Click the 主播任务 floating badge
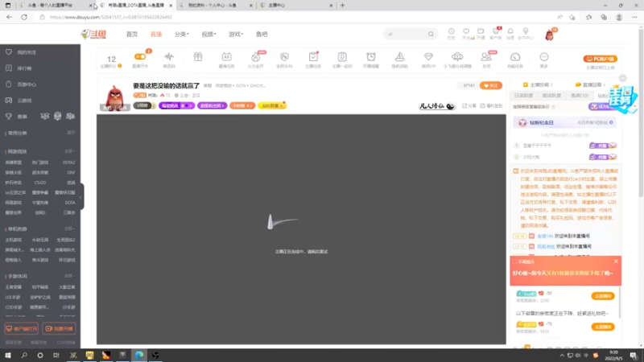 click(x=623, y=99)
